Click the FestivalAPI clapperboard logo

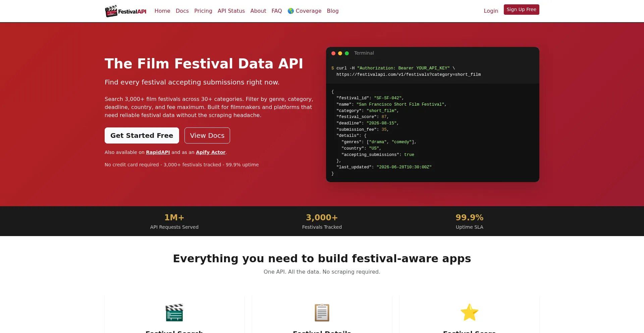pos(126,11)
